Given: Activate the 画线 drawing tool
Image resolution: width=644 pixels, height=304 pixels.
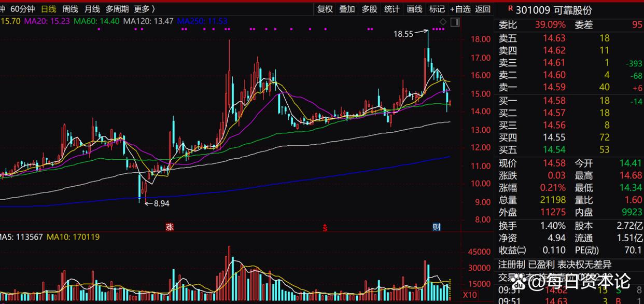Looking at the screenshot, I should point(415,9).
